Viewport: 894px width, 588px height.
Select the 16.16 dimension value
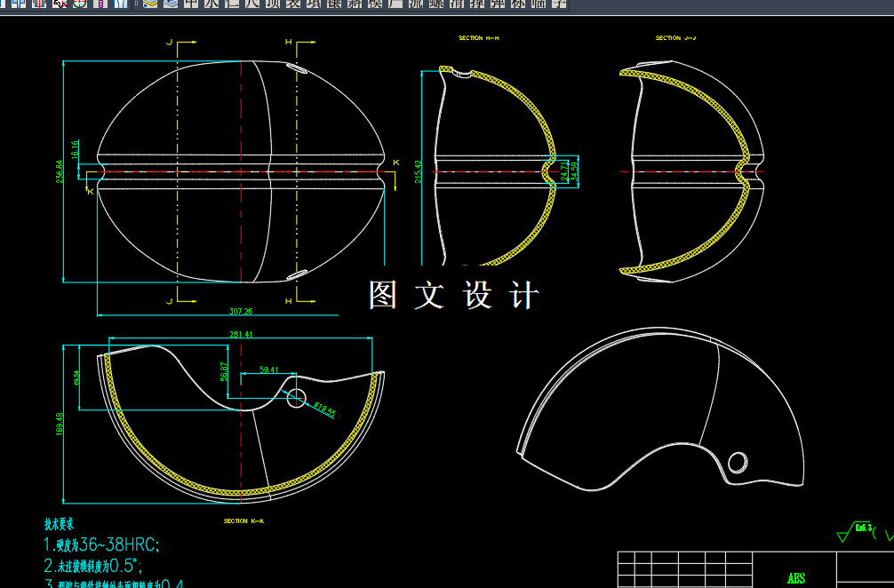tap(75, 150)
